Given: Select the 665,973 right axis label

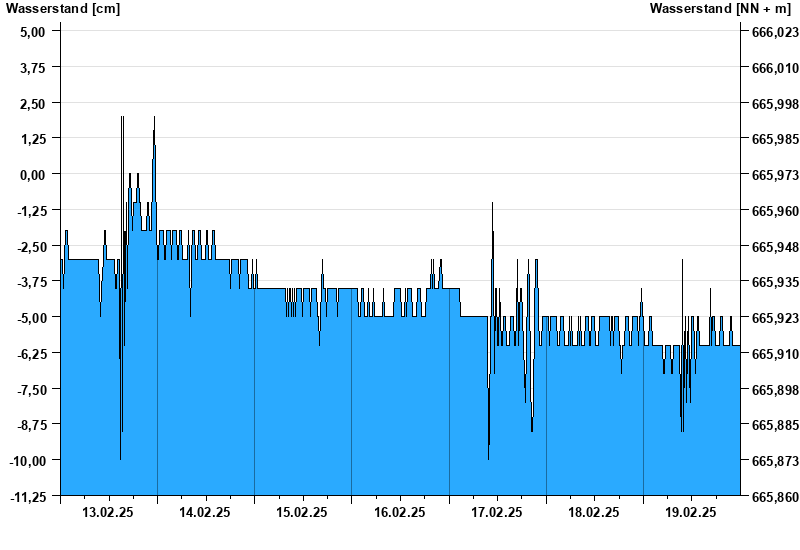Looking at the screenshot, I should pos(769,175).
